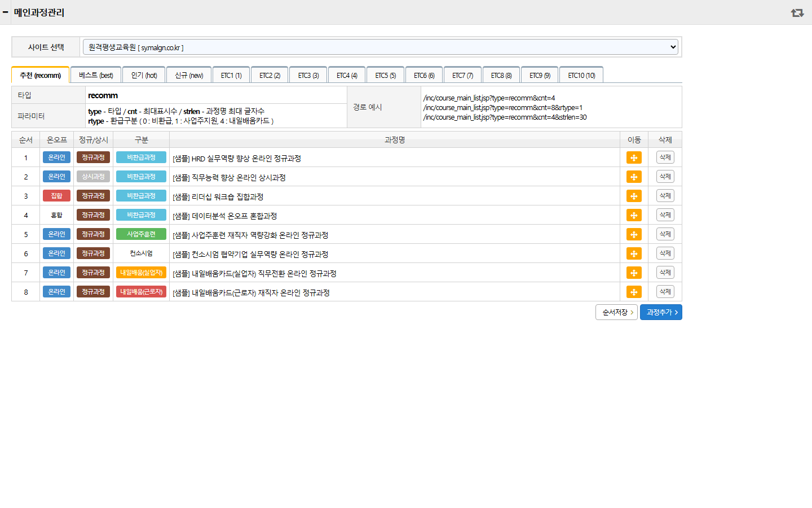This screenshot has width=812, height=508.
Task: Delete the HRD 실무역량 향상 course row
Action: tap(665, 157)
